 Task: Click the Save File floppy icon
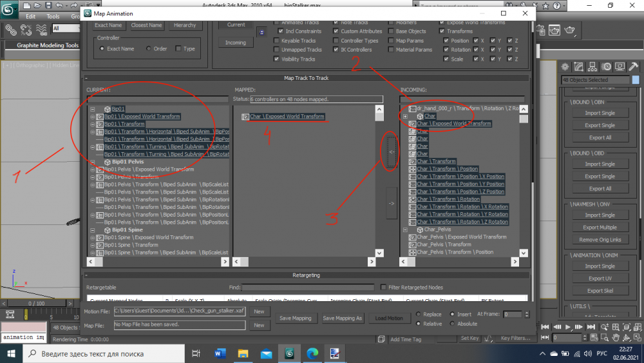click(x=48, y=5)
